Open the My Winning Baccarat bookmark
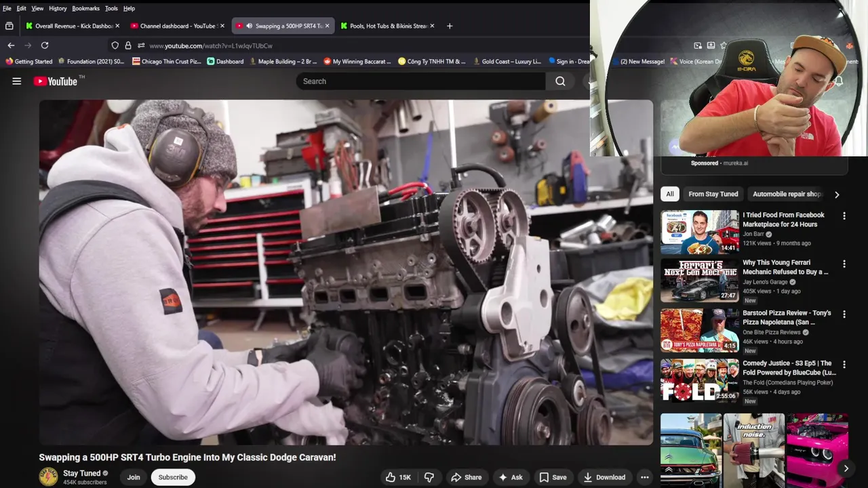 [357, 61]
